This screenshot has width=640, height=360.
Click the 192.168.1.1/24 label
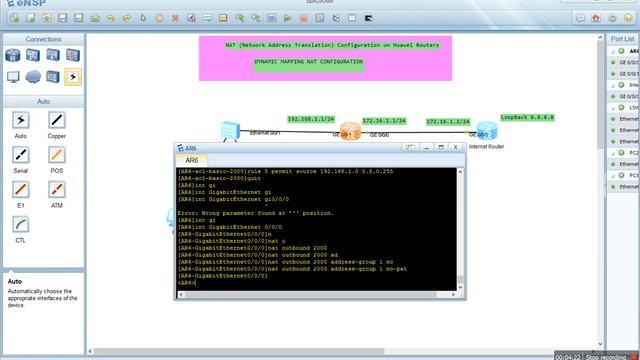(311, 119)
